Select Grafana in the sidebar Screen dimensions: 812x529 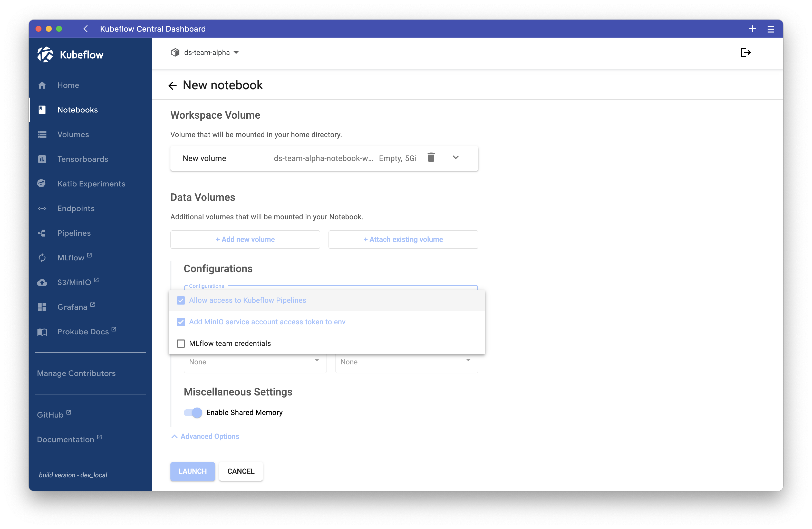(42, 307)
